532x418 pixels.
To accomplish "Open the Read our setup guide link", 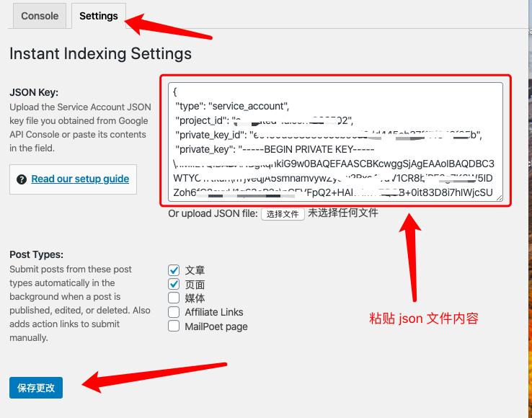I will click(x=80, y=179).
